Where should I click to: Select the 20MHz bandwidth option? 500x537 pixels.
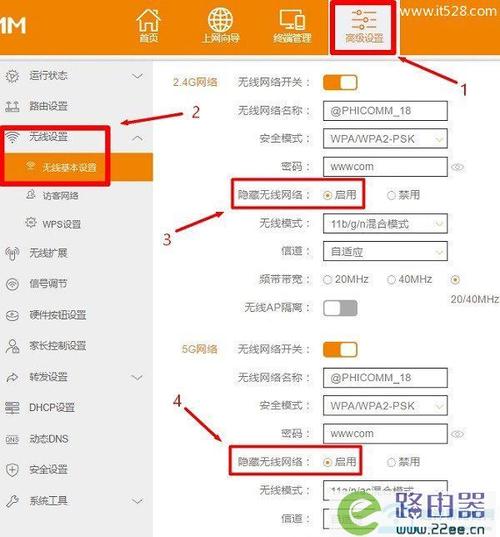click(327, 280)
